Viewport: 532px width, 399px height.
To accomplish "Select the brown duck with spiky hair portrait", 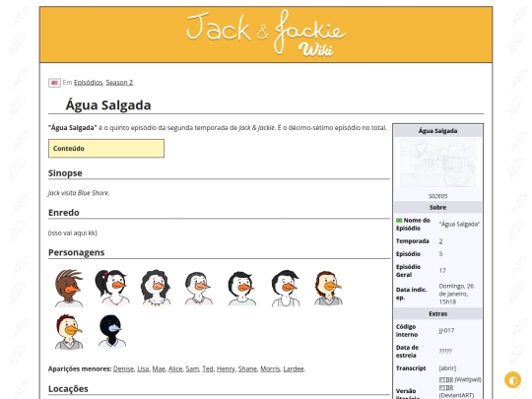I will [x=69, y=288].
